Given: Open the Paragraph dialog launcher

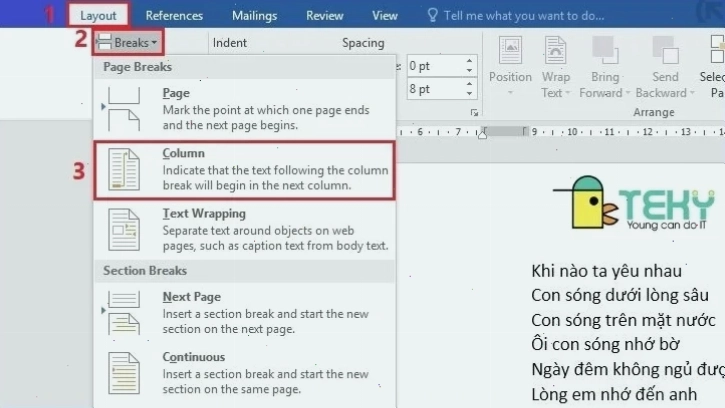Looking at the screenshot, I should 474,112.
